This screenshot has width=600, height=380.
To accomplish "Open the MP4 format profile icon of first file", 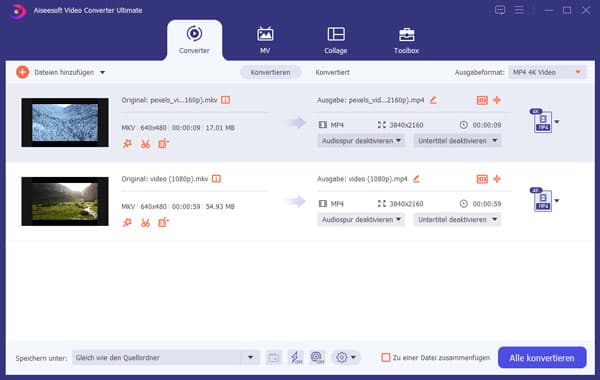I will pyautogui.click(x=543, y=121).
